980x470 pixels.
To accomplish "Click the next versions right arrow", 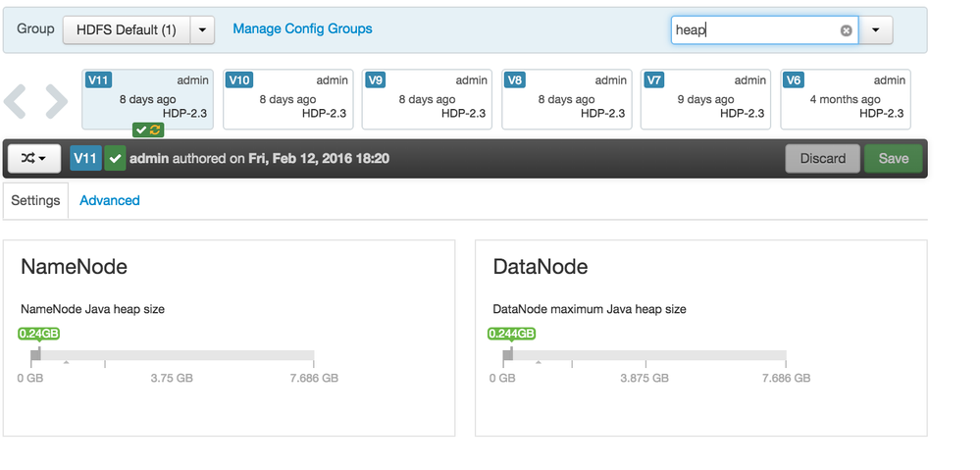I will 56,100.
